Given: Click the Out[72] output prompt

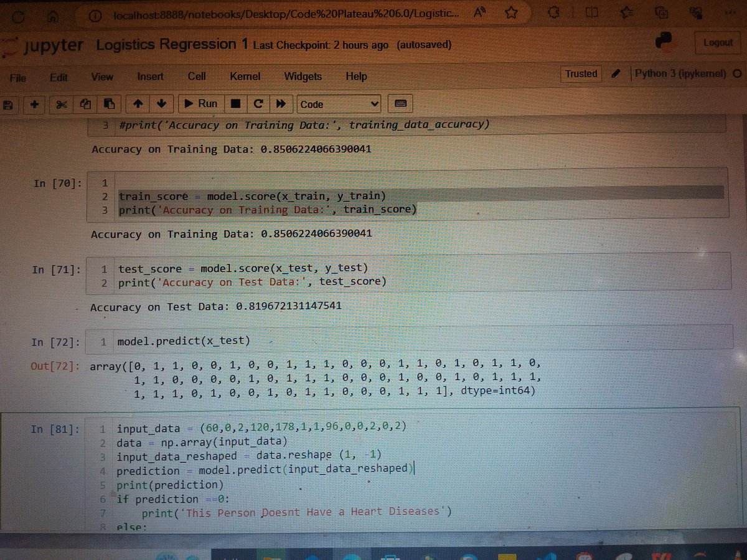Looking at the screenshot, I should tap(55, 366).
